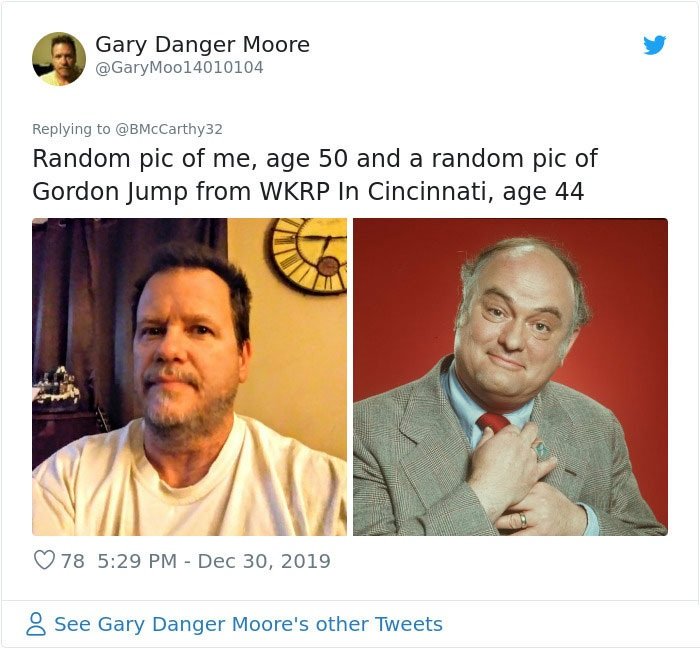See Gary Danger Moore's other Tweets
The width and height of the screenshot is (700, 649).
coord(248,624)
